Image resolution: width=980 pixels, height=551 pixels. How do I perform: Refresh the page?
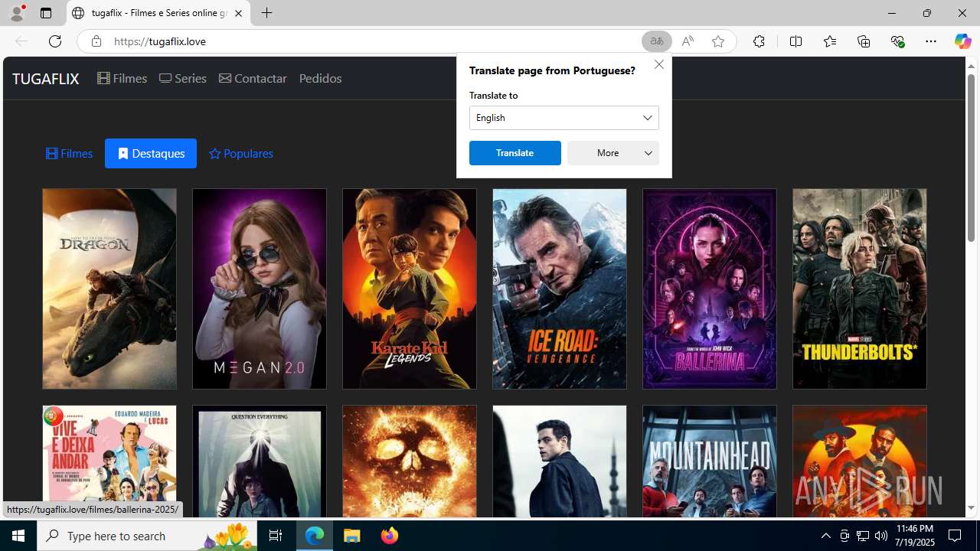(x=55, y=41)
